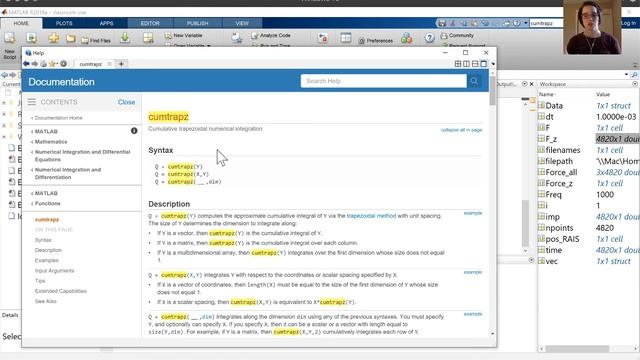Open Mathematics in contents
Viewport: 640px width, 360px height.
(x=51, y=142)
